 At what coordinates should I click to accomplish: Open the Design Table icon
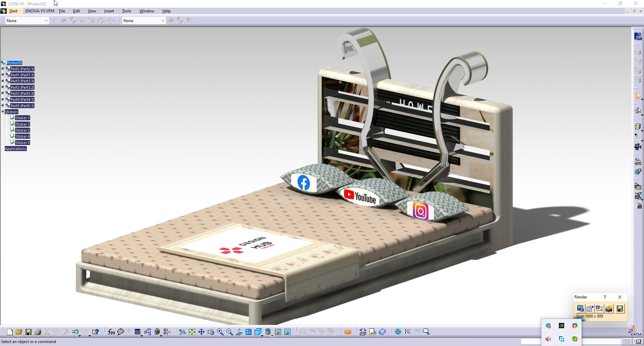(x=138, y=332)
